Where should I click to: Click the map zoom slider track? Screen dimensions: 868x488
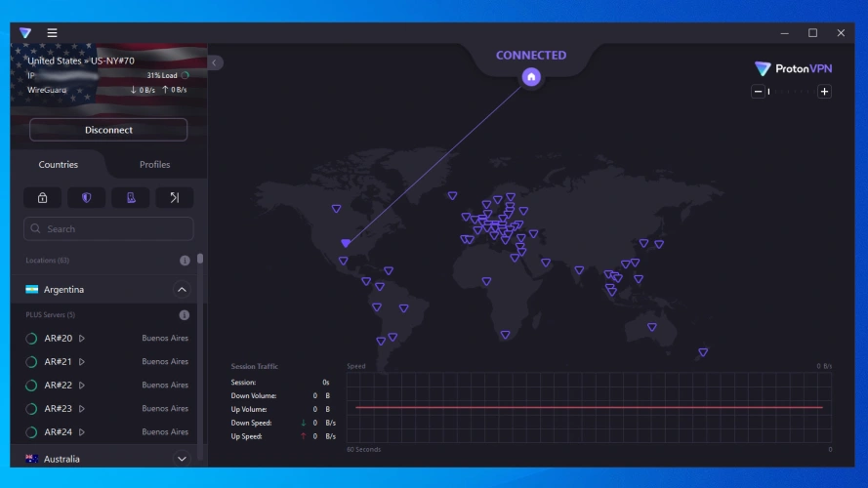[x=791, y=92]
